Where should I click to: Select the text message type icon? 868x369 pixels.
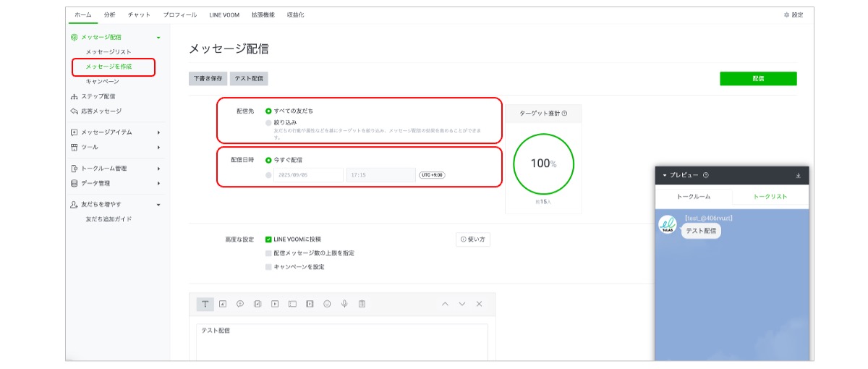(x=205, y=304)
